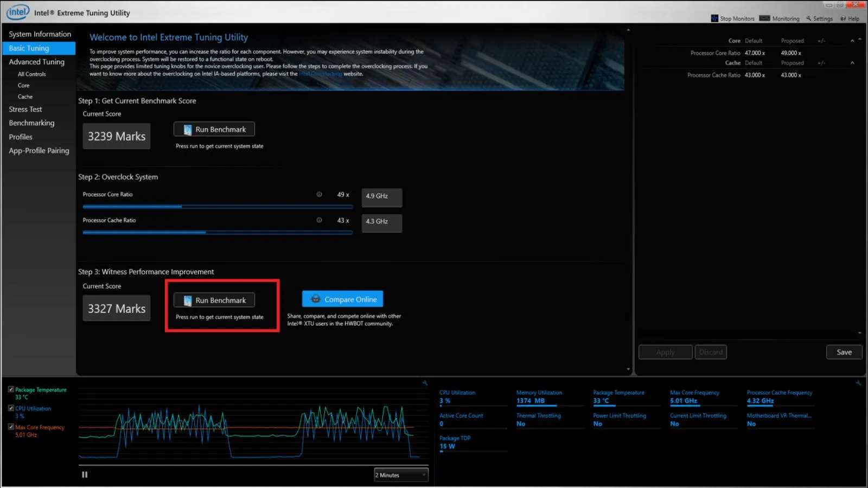
Task: Open All Controls under Advanced Tuning
Action: point(31,74)
